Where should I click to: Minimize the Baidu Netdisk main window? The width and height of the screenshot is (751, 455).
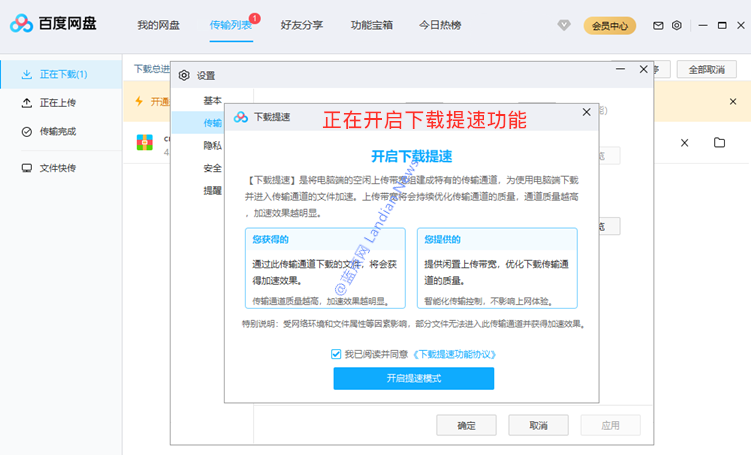703,25
